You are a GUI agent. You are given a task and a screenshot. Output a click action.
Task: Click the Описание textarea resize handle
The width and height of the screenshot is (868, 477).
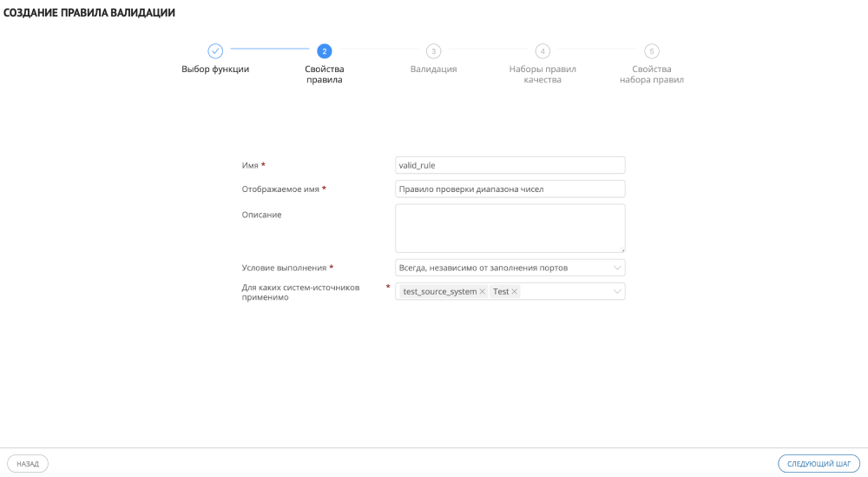[621, 249]
